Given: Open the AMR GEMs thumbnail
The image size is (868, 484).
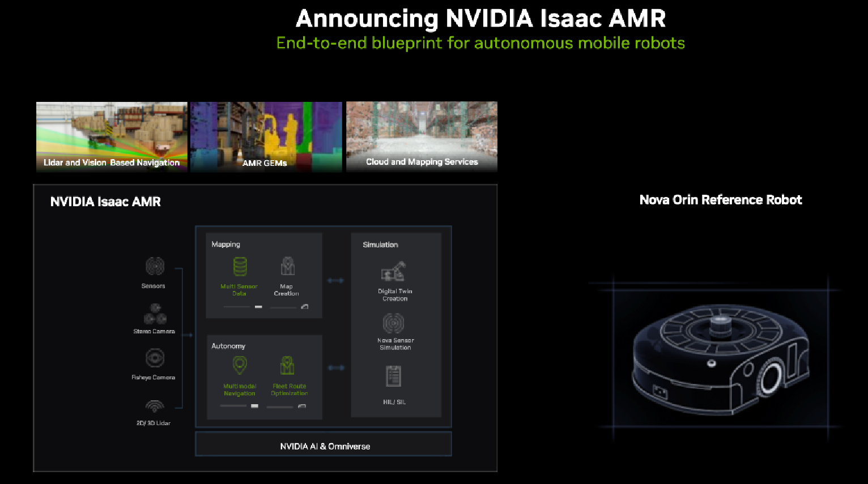Looking at the screenshot, I should tap(266, 136).
